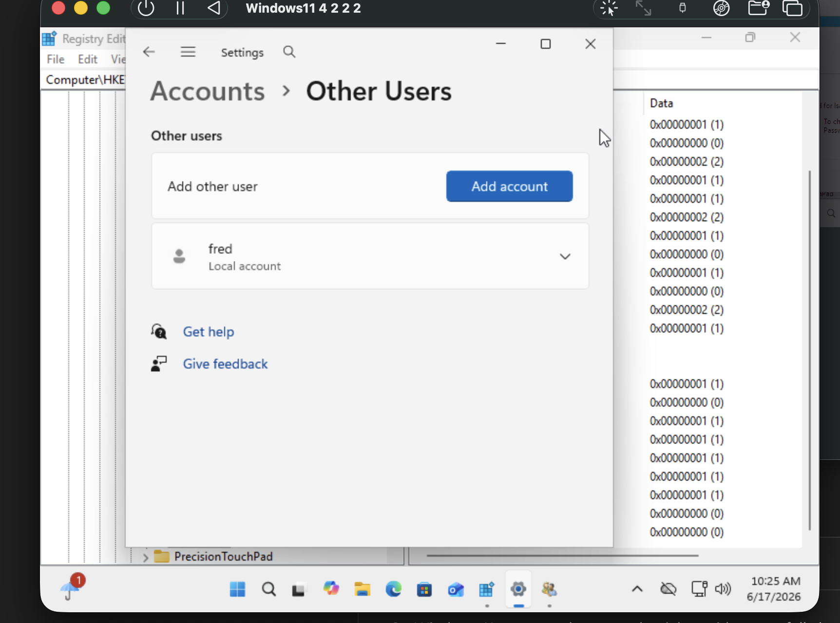
Task: Open Outlook from the taskbar
Action: (456, 590)
